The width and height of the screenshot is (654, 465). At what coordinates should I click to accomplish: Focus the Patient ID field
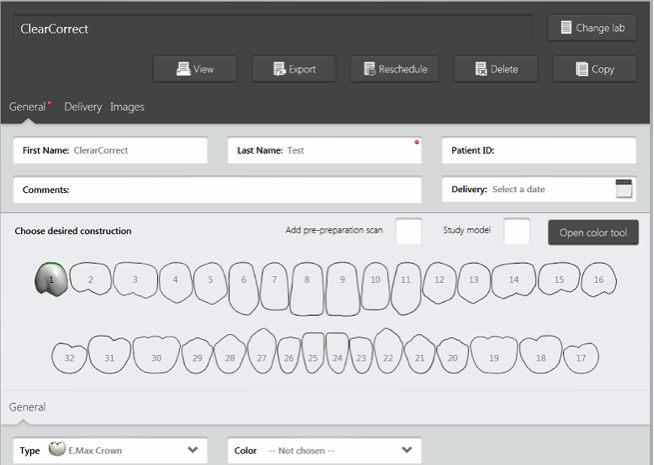[x=539, y=150]
